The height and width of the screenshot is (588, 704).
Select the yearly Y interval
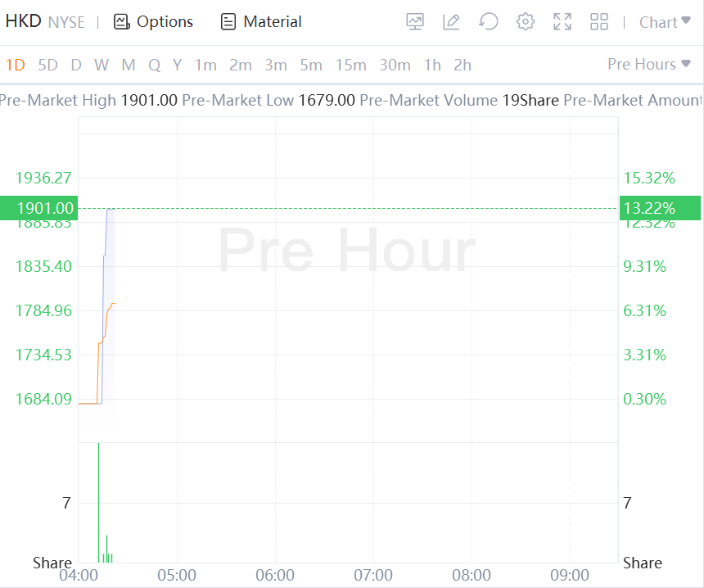177,65
